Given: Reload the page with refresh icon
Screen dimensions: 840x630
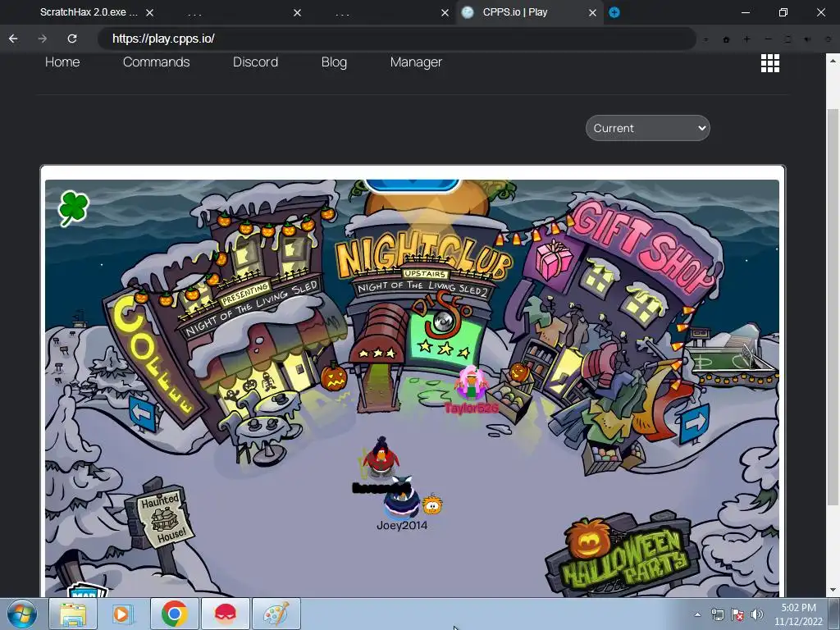Looking at the screenshot, I should [x=72, y=39].
